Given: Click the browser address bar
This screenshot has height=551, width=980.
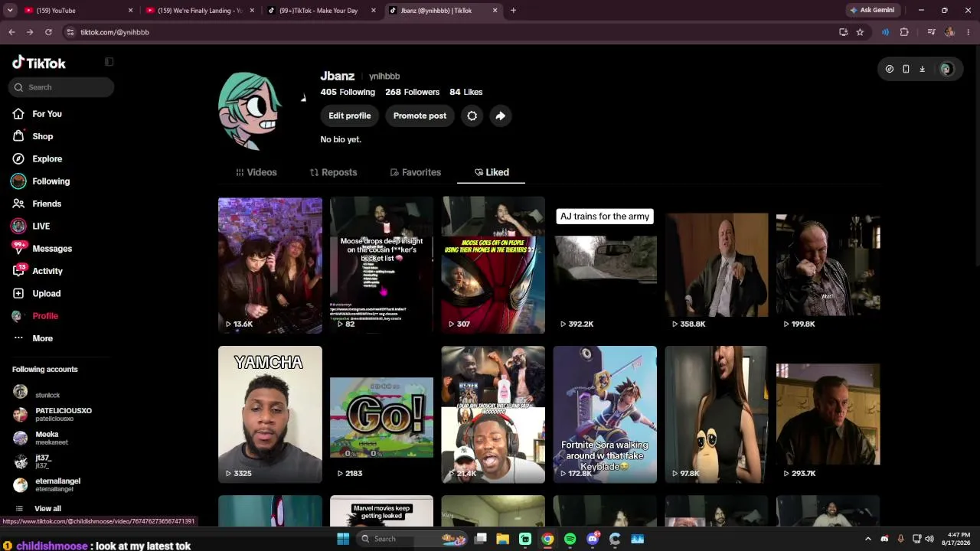Looking at the screenshot, I should click(452, 32).
